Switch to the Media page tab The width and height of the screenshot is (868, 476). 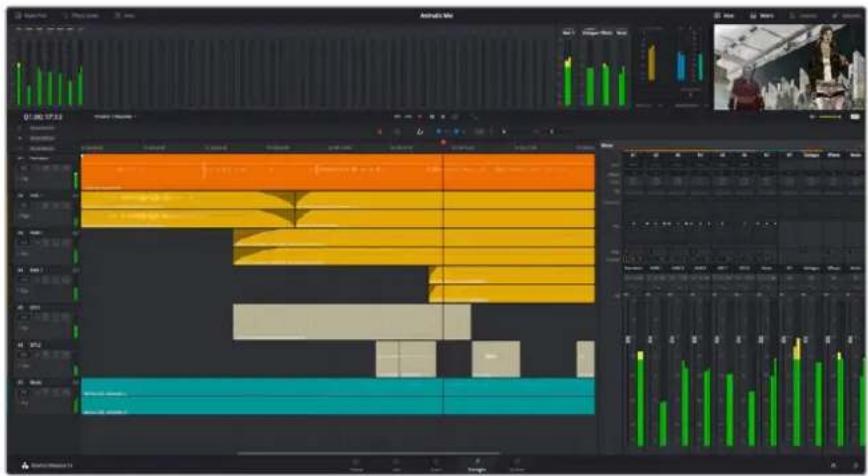click(x=356, y=465)
